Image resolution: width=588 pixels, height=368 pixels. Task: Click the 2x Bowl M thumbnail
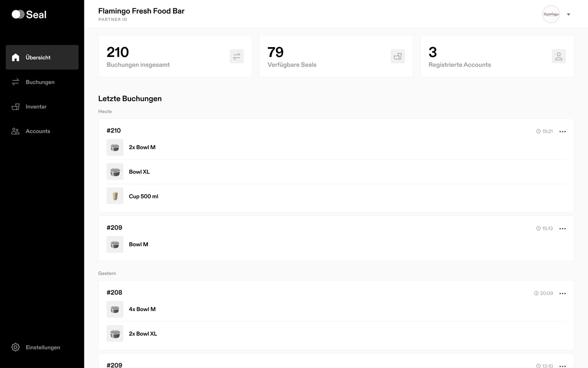pyautogui.click(x=115, y=147)
